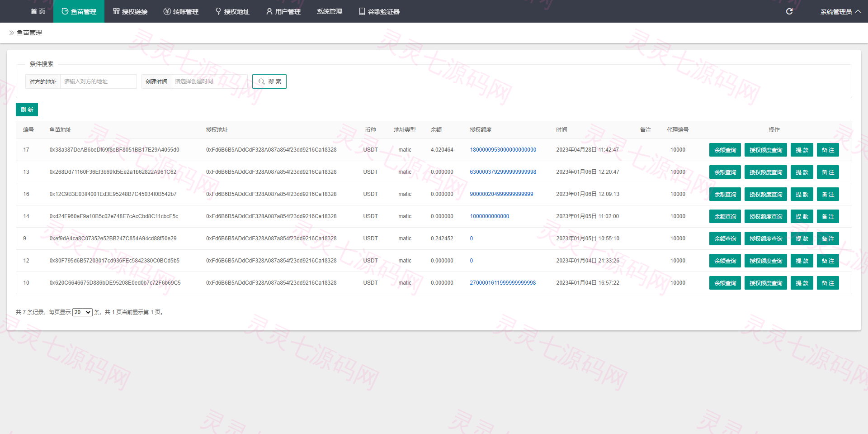Image resolution: width=868 pixels, height=434 pixels.
Task: Click 备注 for row 17
Action: (x=828, y=150)
